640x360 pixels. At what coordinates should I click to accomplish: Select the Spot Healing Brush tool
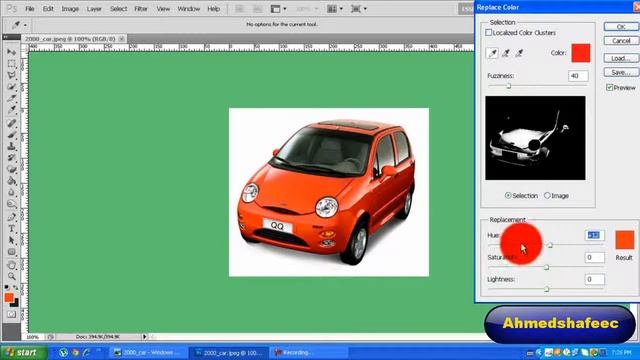tap(11, 123)
